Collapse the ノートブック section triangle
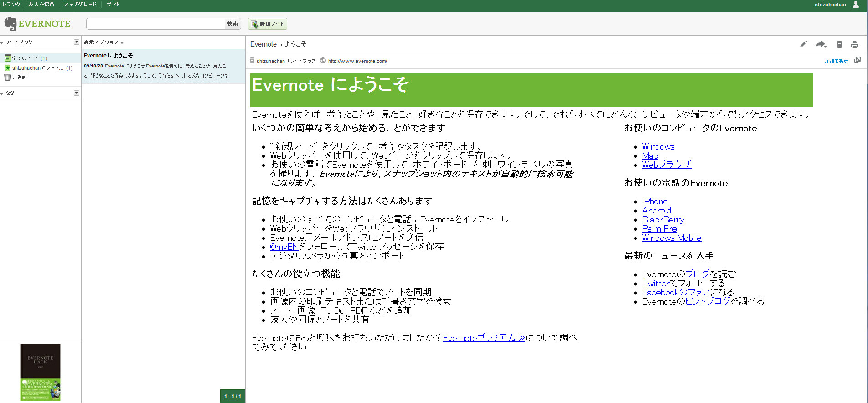Image resolution: width=868 pixels, height=403 pixels. click(2, 42)
